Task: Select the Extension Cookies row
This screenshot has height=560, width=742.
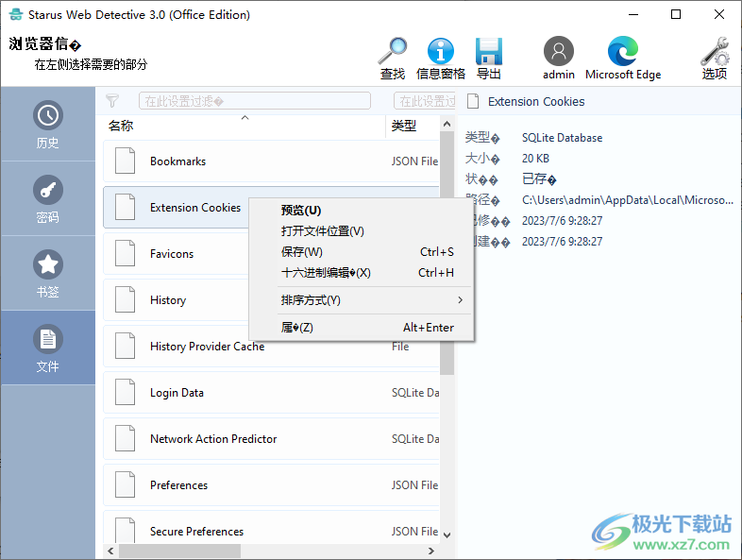Action: coord(176,208)
